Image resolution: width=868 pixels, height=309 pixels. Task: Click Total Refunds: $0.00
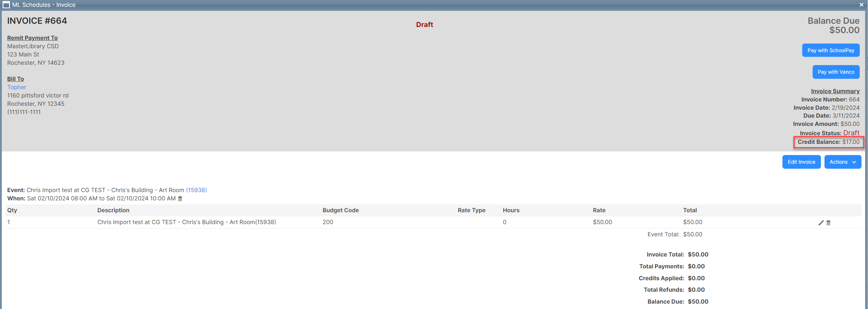(674, 290)
